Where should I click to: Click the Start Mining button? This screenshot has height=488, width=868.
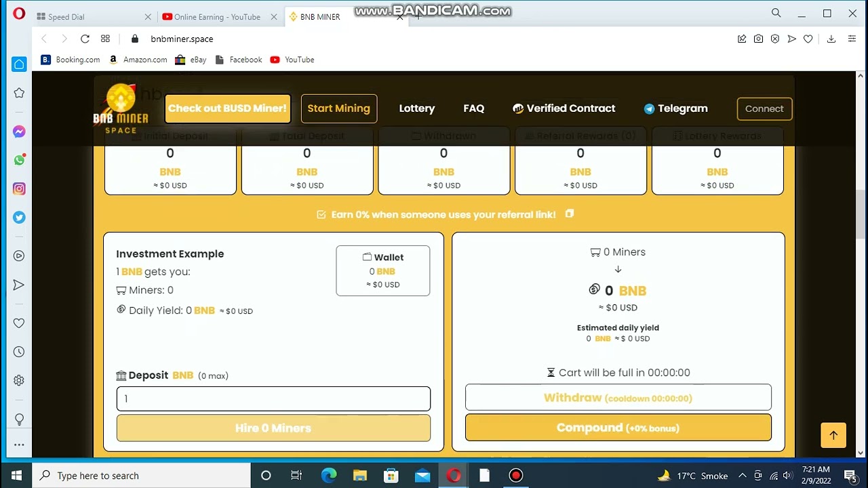338,108
